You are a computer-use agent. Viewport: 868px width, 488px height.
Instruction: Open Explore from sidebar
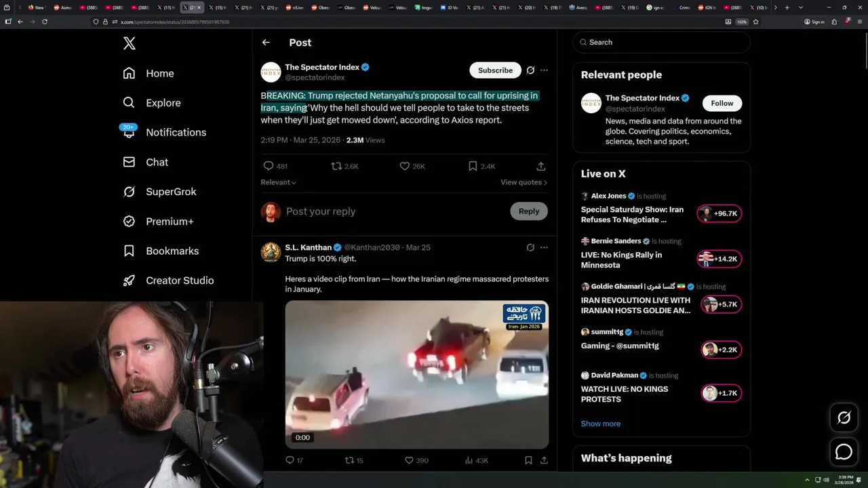point(152,103)
